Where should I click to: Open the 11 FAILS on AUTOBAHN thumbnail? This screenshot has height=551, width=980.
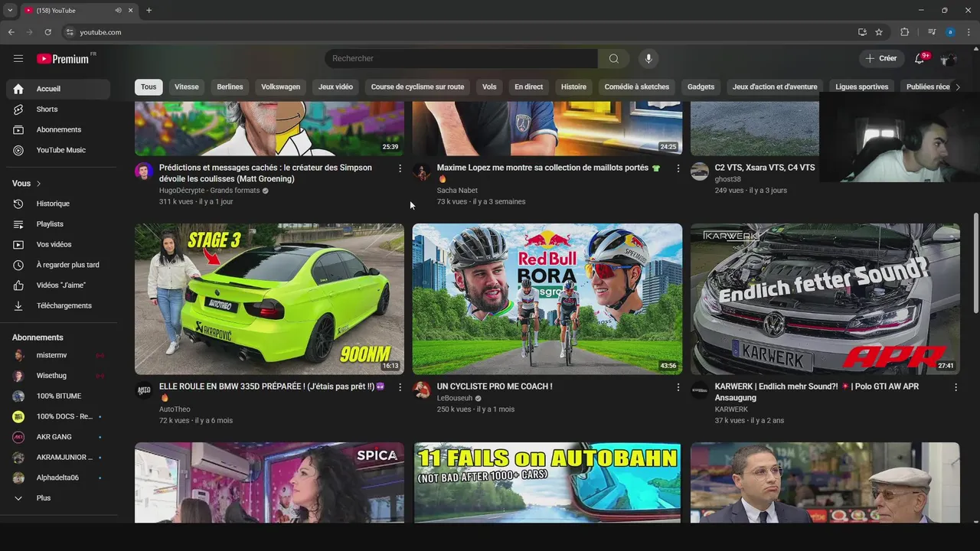click(547, 483)
